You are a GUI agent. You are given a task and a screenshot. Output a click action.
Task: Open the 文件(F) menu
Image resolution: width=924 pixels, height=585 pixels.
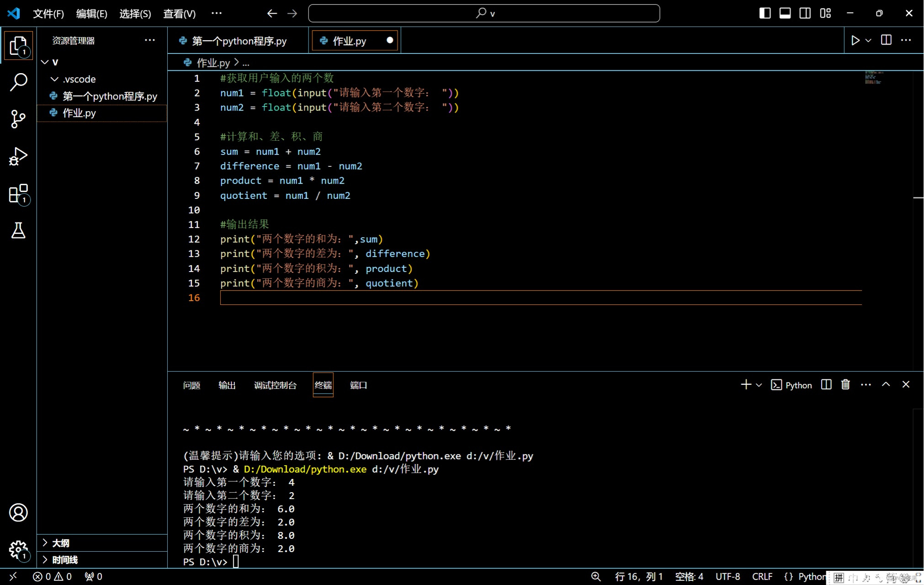48,14
